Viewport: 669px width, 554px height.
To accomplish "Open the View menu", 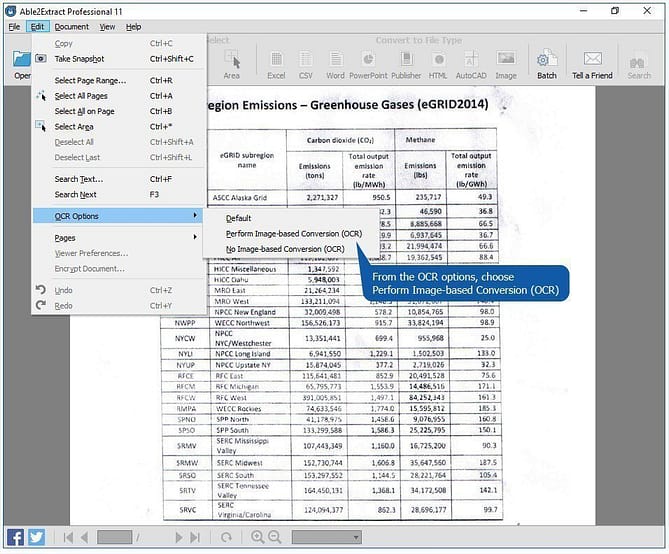I will click(x=108, y=27).
